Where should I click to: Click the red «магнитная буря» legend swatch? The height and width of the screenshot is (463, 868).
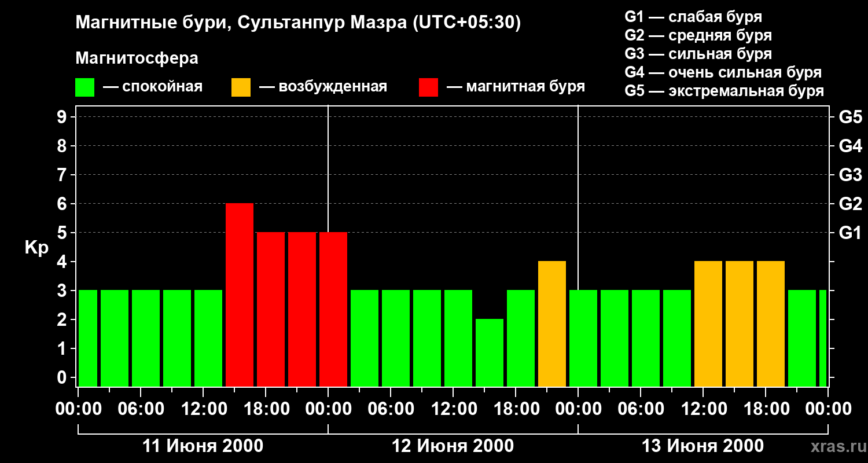429,87
